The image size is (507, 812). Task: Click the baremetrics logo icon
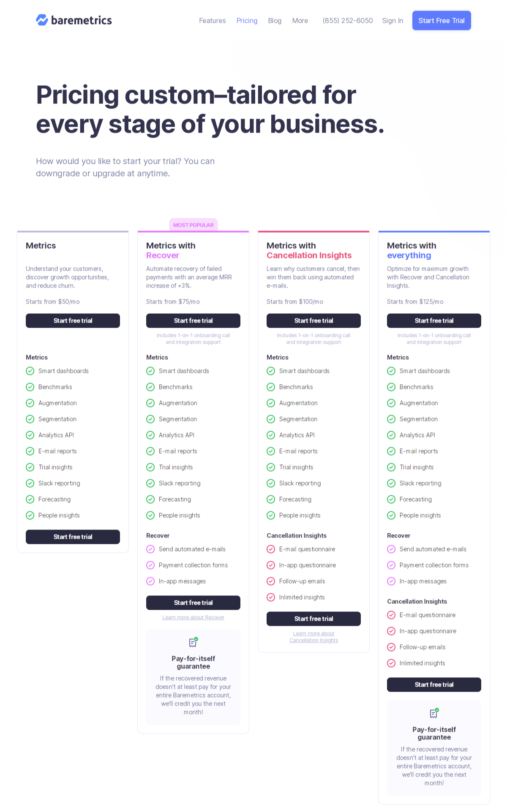click(41, 20)
